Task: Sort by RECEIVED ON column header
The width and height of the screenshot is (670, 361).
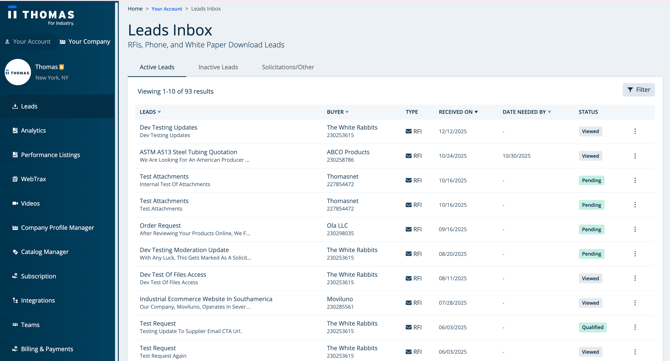Action: click(458, 112)
